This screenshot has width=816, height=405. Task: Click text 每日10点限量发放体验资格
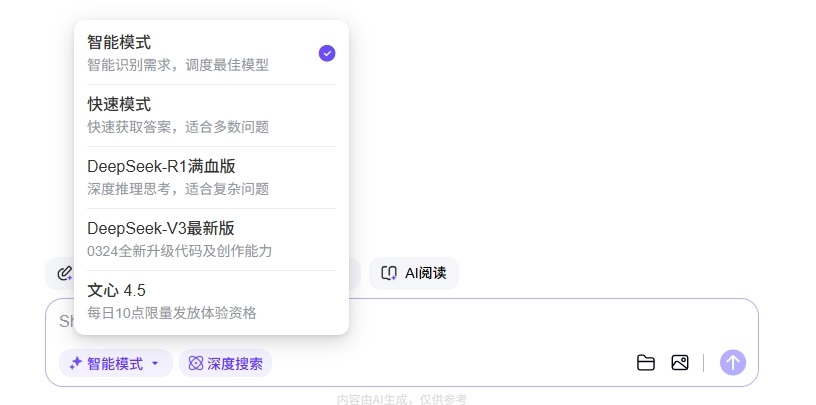click(x=172, y=313)
